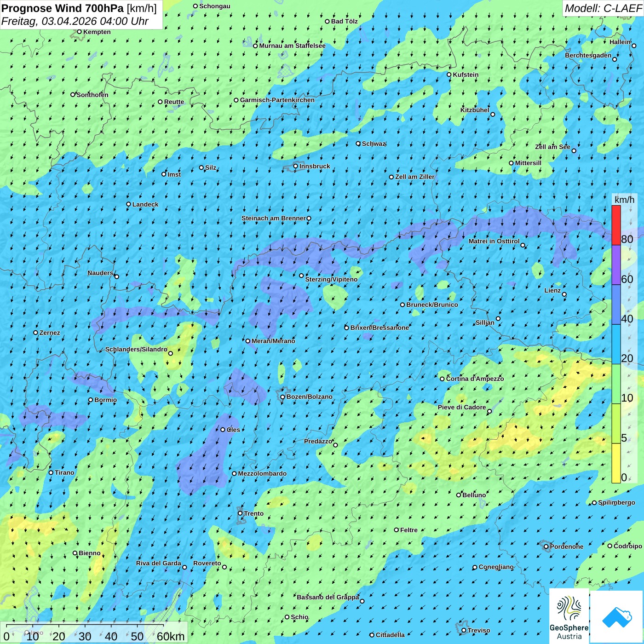Image resolution: width=644 pixels, height=644 pixels.
Task: Click the Bormio city marker
Action: (x=91, y=400)
